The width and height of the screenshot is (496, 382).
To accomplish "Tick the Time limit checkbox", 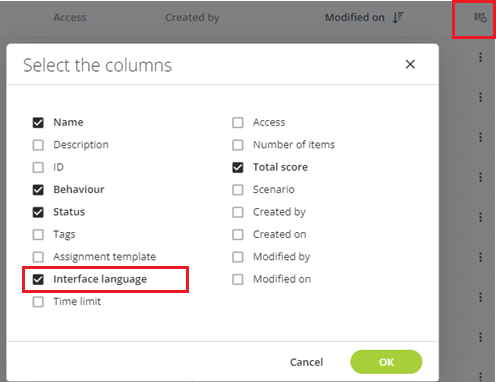I will coord(38,302).
